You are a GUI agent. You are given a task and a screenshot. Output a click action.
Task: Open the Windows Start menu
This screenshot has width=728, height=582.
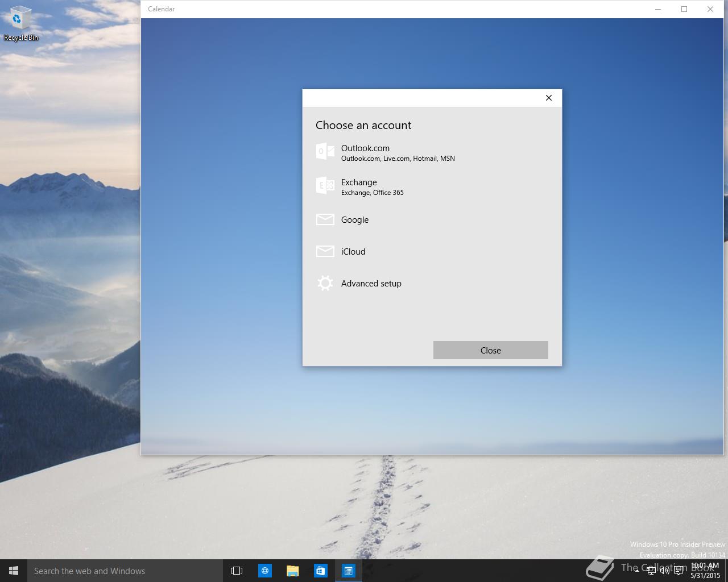click(x=14, y=571)
